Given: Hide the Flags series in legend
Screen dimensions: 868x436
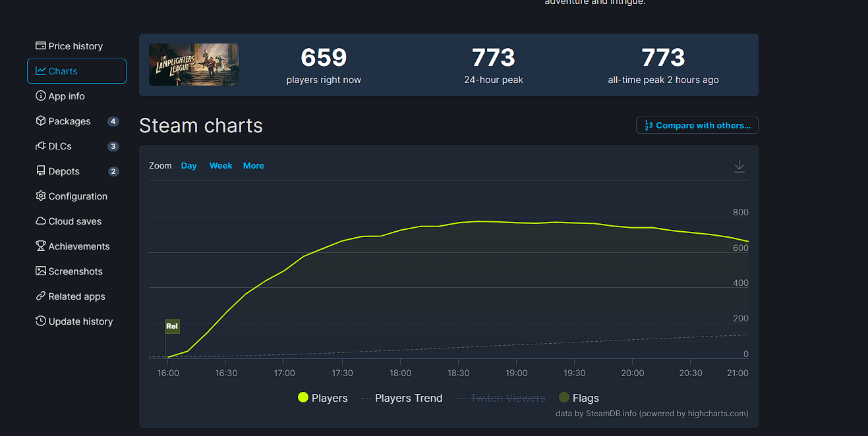Looking at the screenshot, I should click(x=579, y=398).
